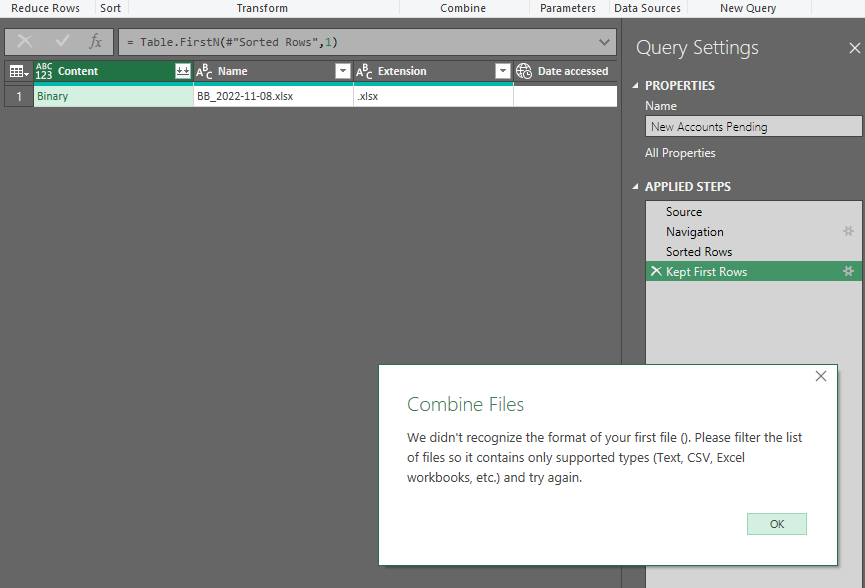Click the formula bar confirm checkmark icon
Screen dimensions: 865x588
tap(62, 41)
